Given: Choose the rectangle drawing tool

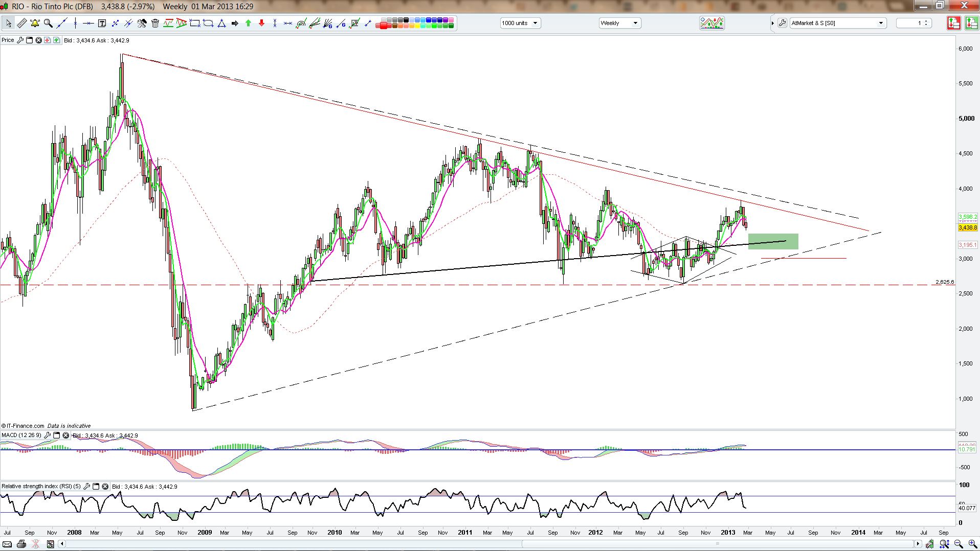Looking at the screenshot, I should 194,23.
